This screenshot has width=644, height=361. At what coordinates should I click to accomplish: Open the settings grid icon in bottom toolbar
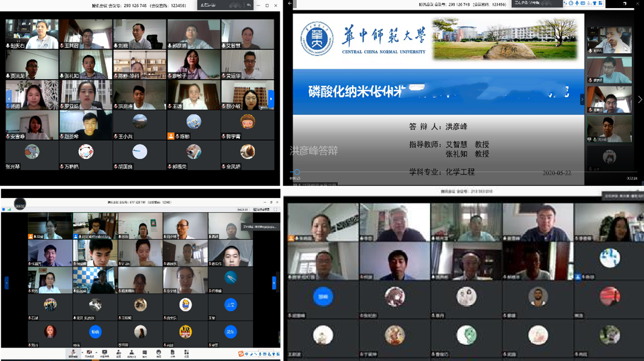click(x=186, y=353)
